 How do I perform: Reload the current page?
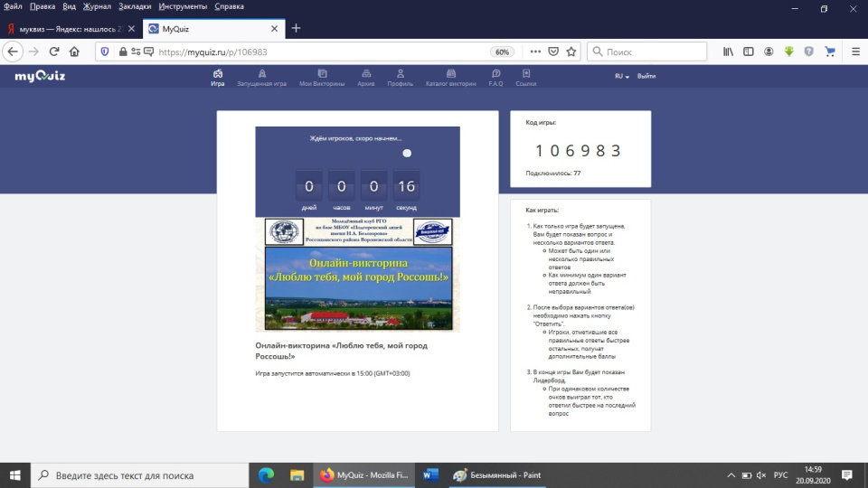coord(53,52)
